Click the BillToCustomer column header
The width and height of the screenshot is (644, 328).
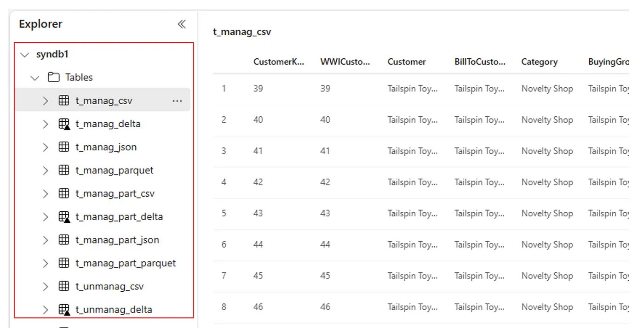coord(480,62)
